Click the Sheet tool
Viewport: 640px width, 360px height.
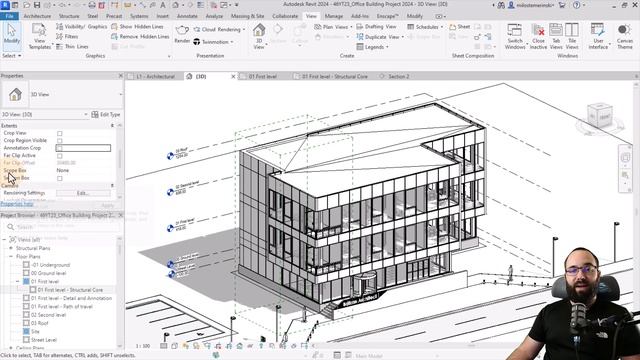(x=460, y=27)
